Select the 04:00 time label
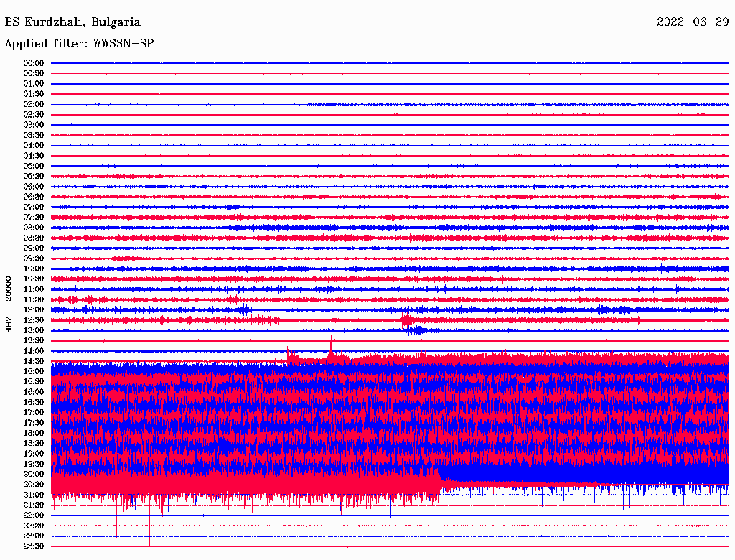The height and width of the screenshot is (560, 735). [x=34, y=146]
